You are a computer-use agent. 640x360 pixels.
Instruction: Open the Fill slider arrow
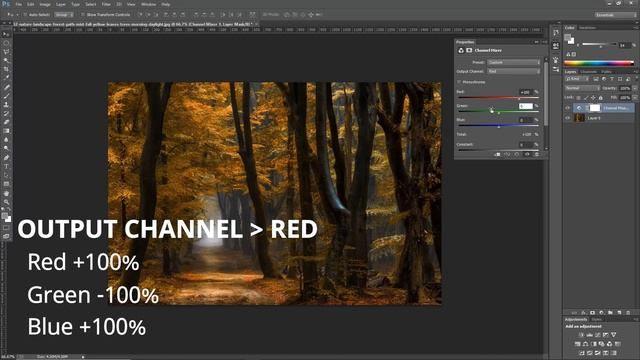[634, 98]
